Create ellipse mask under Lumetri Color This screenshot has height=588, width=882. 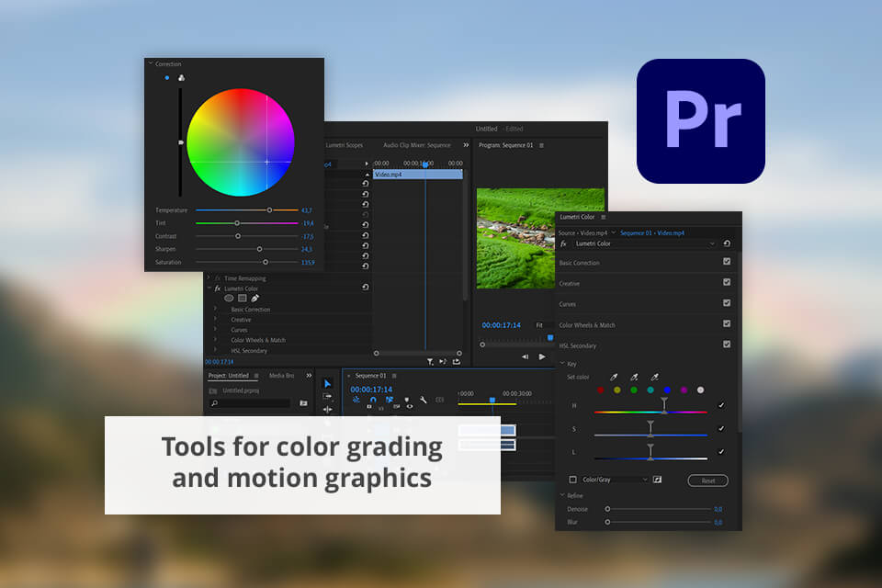[x=229, y=299]
